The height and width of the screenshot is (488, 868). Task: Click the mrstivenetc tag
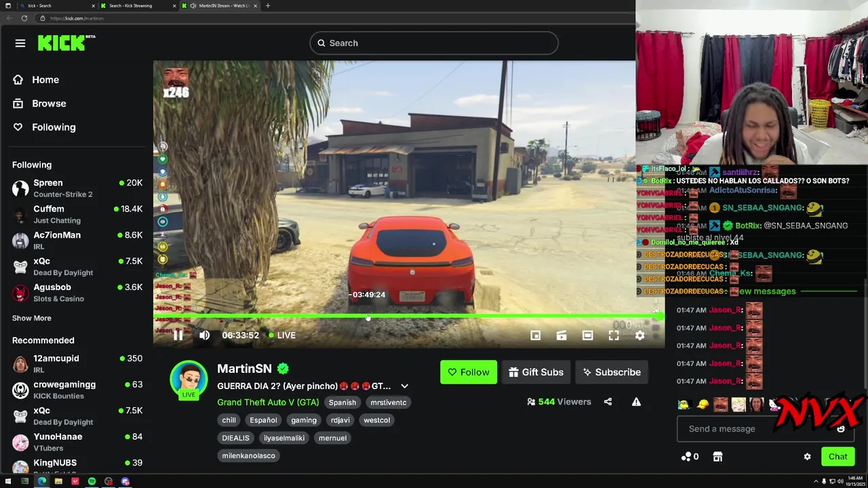click(x=388, y=403)
